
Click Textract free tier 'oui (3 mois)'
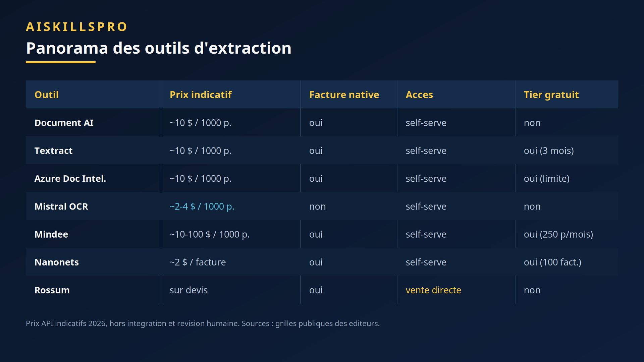pyautogui.click(x=549, y=150)
